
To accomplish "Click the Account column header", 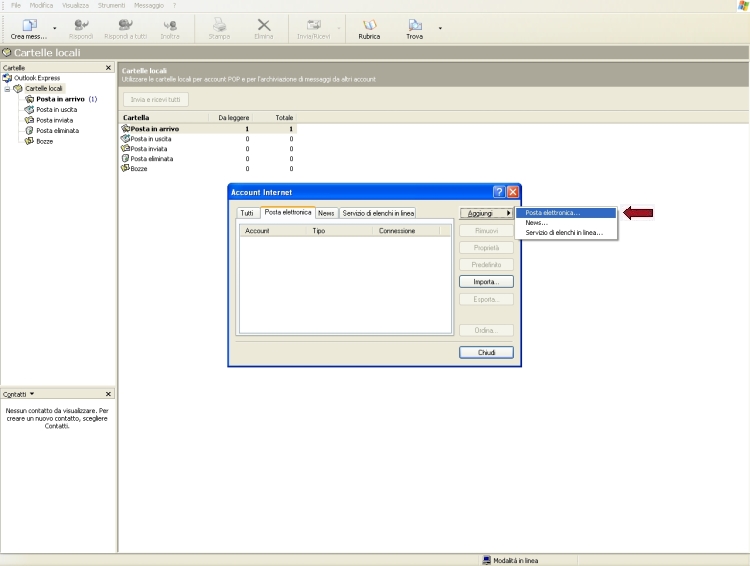I will [273, 231].
